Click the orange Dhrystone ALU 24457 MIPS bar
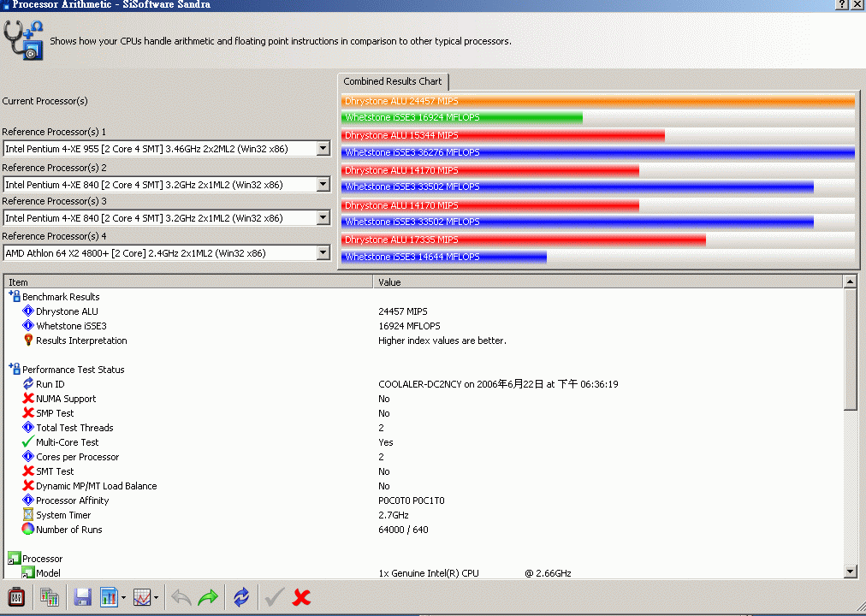The image size is (866, 616). [x=598, y=101]
